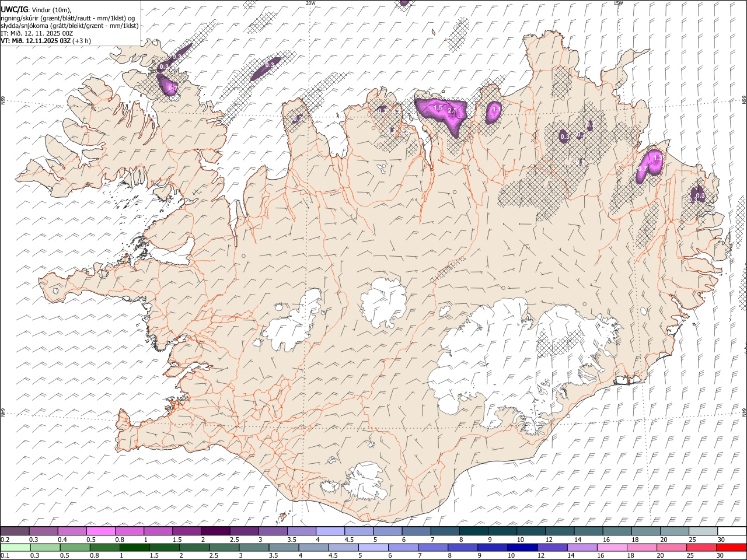Click the offshore 0.3 value north of Húnaflói
Viewport: 747px width, 560px height.
270,65
